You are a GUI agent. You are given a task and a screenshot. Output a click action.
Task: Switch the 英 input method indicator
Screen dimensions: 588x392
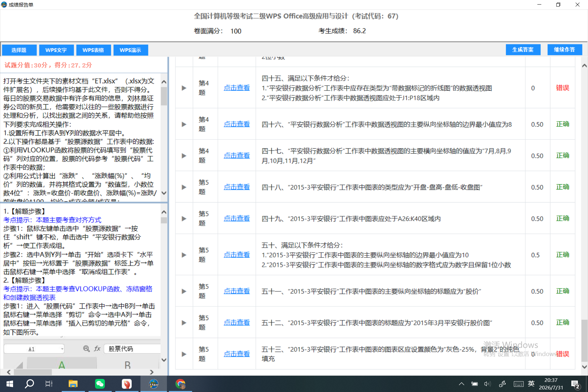[x=531, y=384]
